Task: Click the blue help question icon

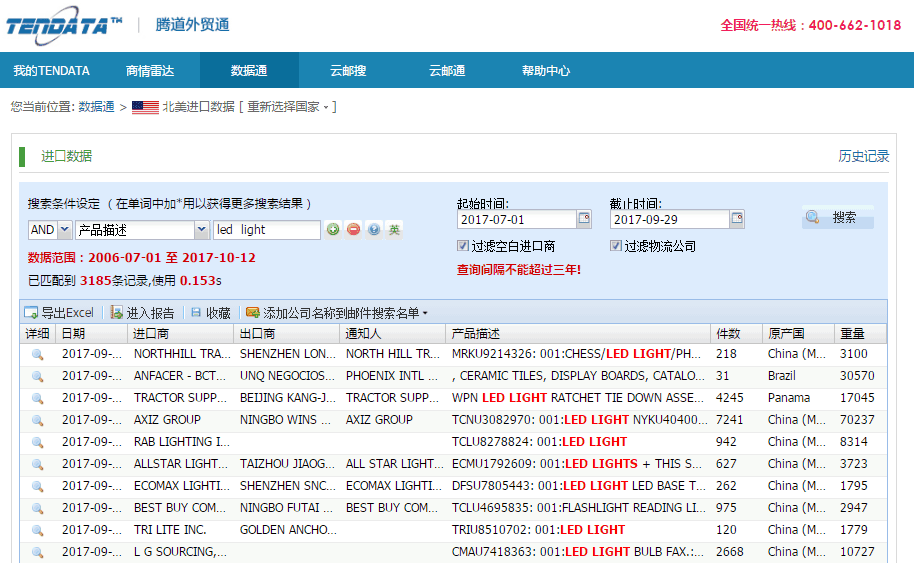Action: pos(373,230)
